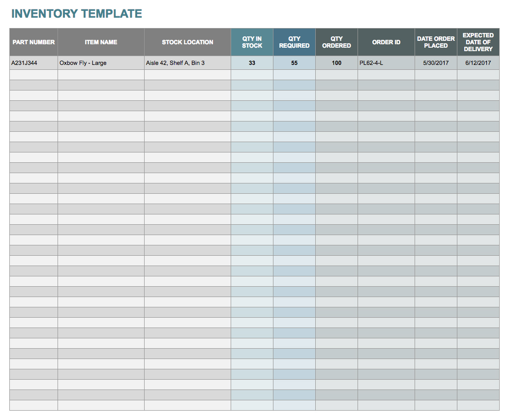Select the PART NUMBER column header

(x=33, y=42)
